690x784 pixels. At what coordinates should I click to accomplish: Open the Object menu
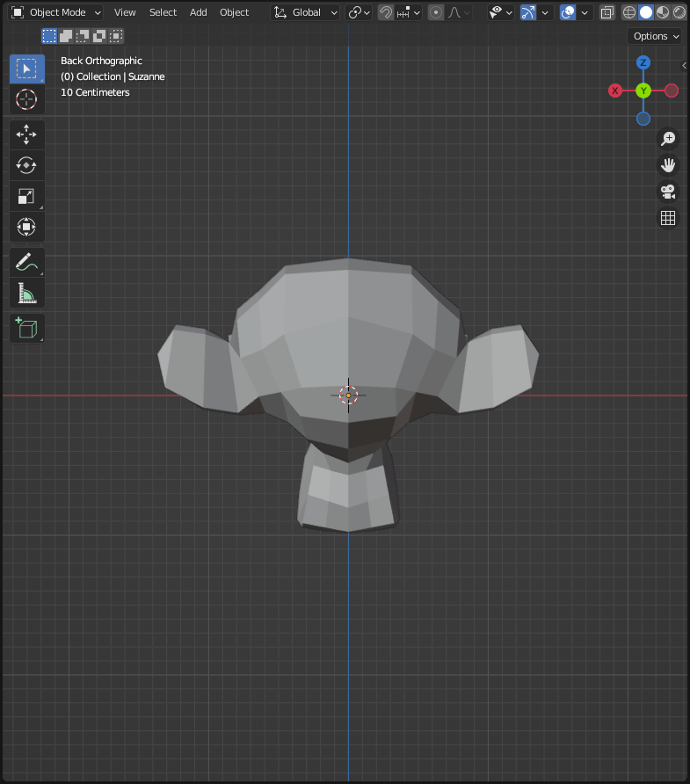pos(234,12)
